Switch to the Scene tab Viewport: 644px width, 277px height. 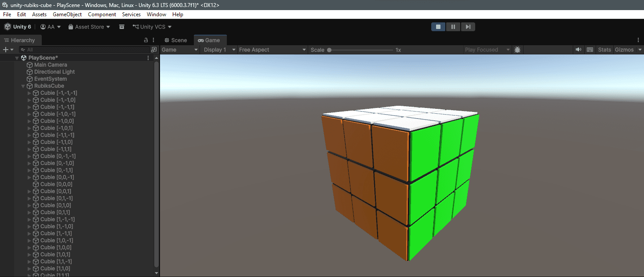pyautogui.click(x=176, y=40)
